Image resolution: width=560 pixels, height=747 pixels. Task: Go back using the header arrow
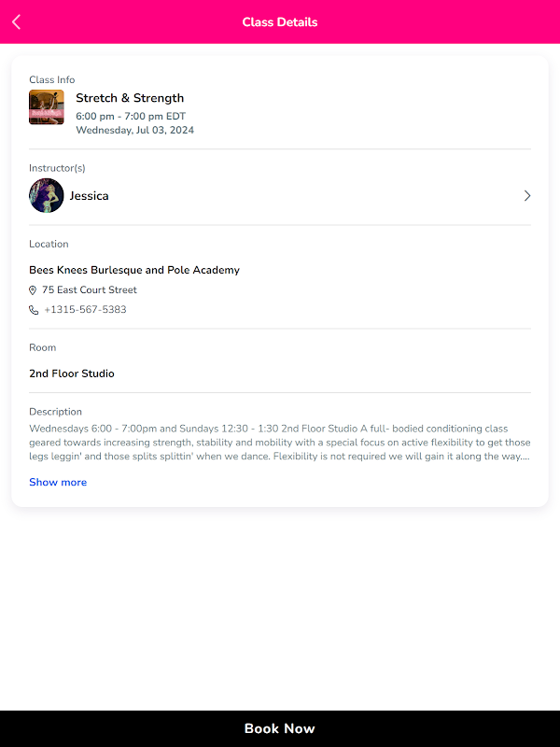[17, 21]
